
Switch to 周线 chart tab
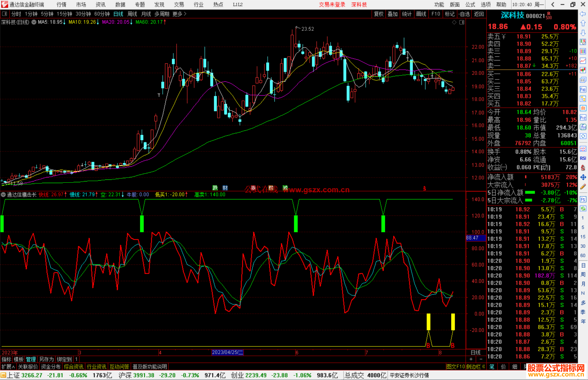[132, 14]
